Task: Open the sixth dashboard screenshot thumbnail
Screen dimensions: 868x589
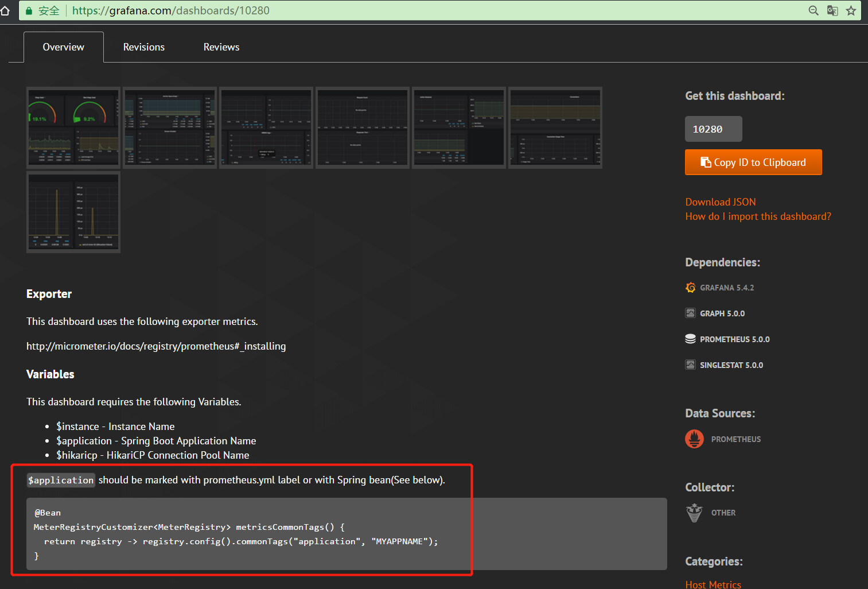Action: click(555, 127)
